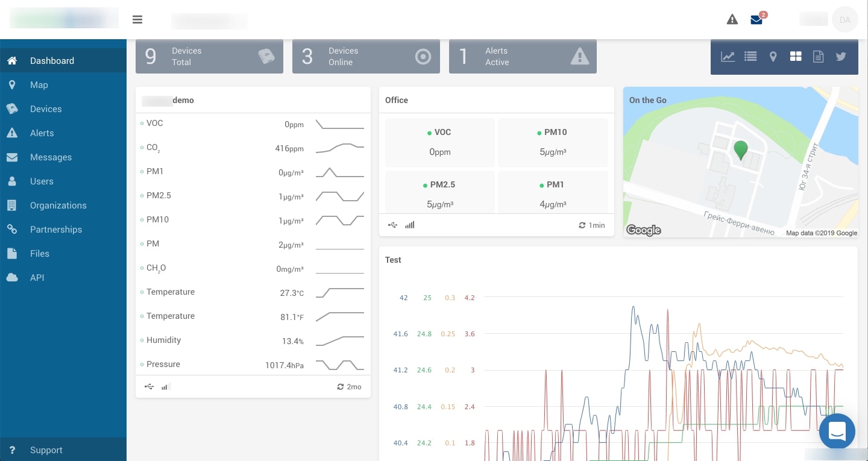The image size is (868, 461).
Task: Click the 1min refresh indicator
Action: tap(592, 225)
